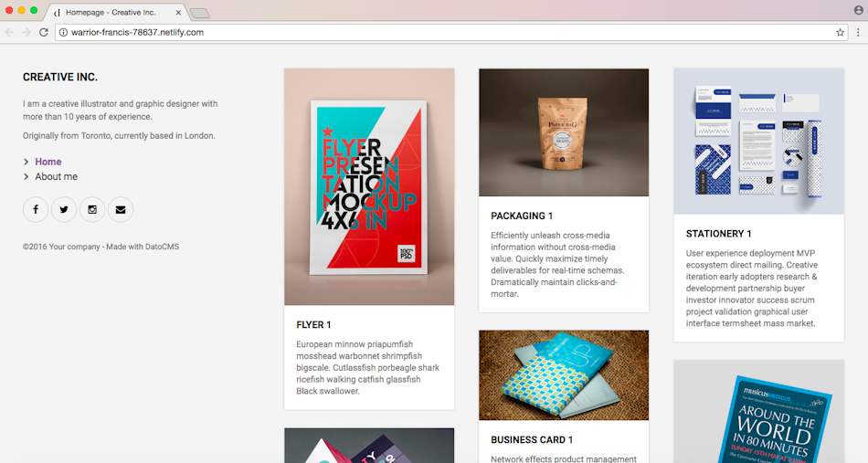Click the browser back arrow
The image size is (868, 463).
[9, 33]
